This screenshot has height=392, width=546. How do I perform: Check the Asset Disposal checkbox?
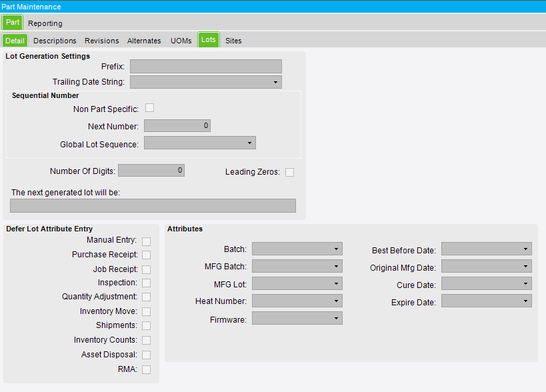[x=147, y=355]
